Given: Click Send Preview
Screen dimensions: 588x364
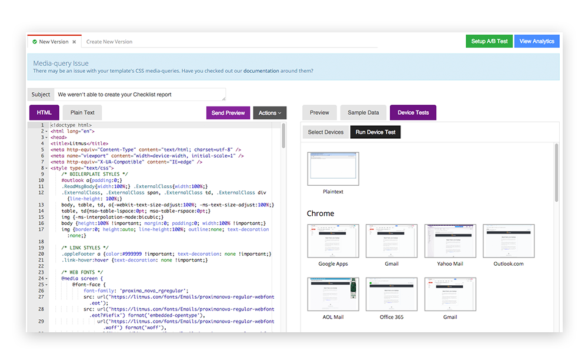Looking at the screenshot, I should [228, 113].
